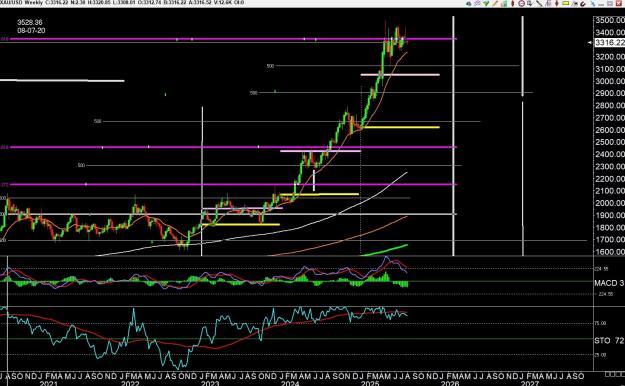
Task: Select the green moving average line at chart bottom
Action: point(385,250)
